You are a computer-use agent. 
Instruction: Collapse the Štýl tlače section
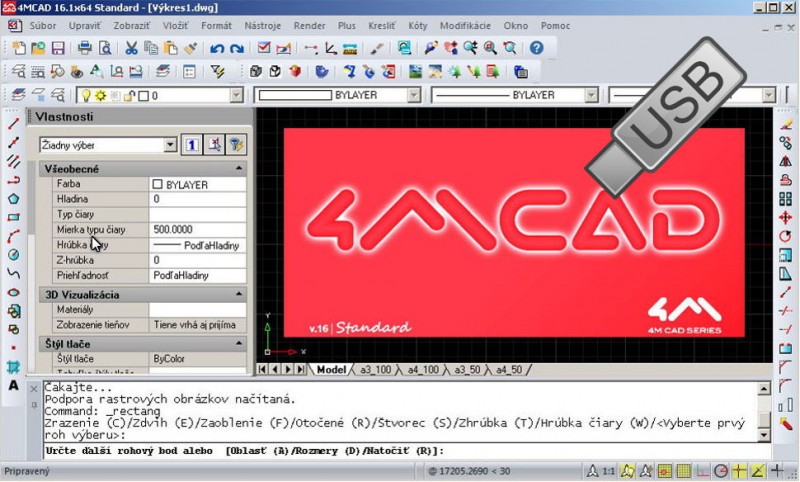(x=239, y=343)
